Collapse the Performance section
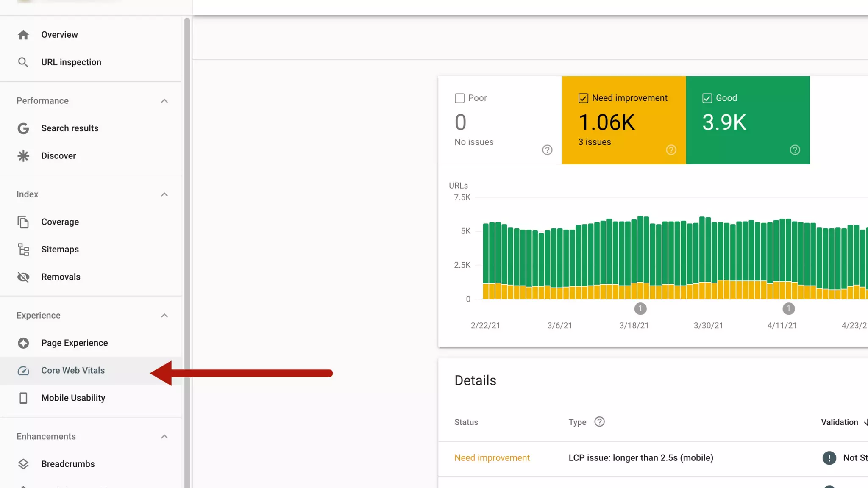The height and width of the screenshot is (488, 868). pos(164,101)
